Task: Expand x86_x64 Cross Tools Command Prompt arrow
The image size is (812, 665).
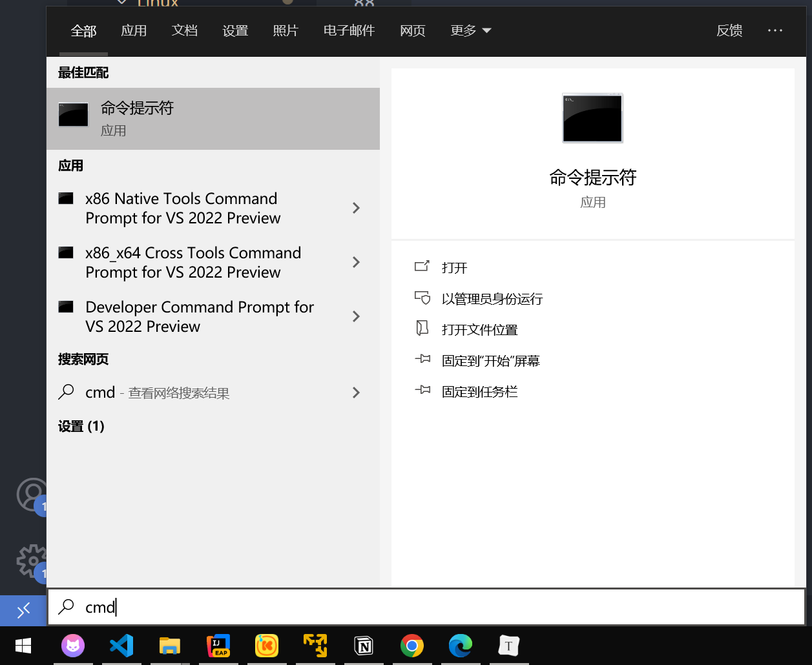Action: pos(356,262)
